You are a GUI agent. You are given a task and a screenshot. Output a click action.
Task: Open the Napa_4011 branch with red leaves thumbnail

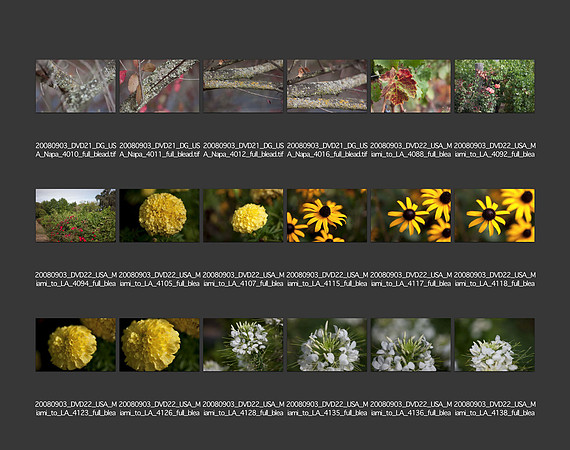159,86
